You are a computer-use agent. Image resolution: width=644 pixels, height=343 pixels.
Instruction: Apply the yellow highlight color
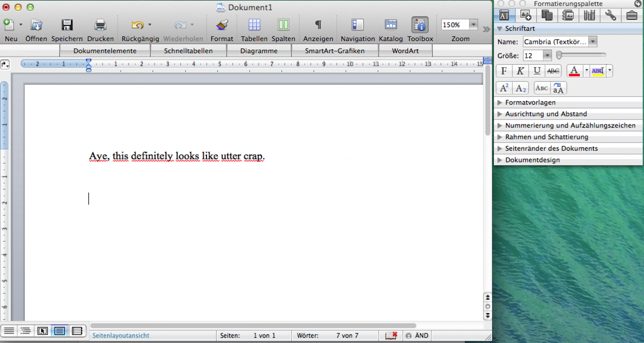click(x=598, y=71)
